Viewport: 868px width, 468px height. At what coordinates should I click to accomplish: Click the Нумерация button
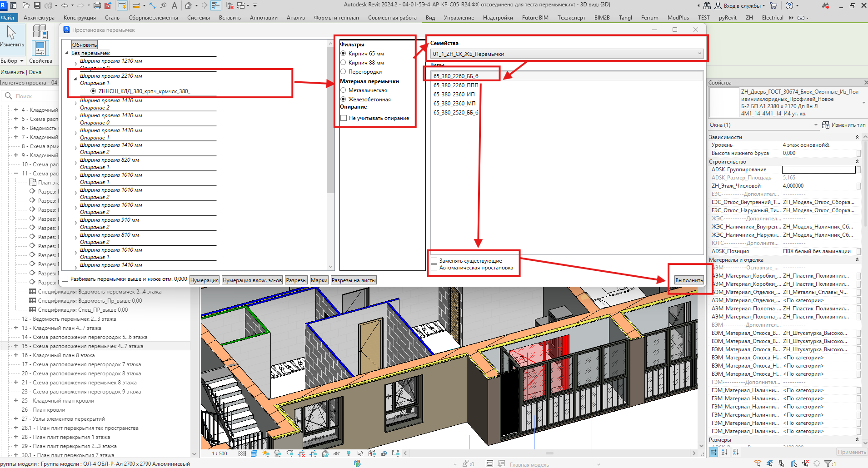[x=205, y=280]
